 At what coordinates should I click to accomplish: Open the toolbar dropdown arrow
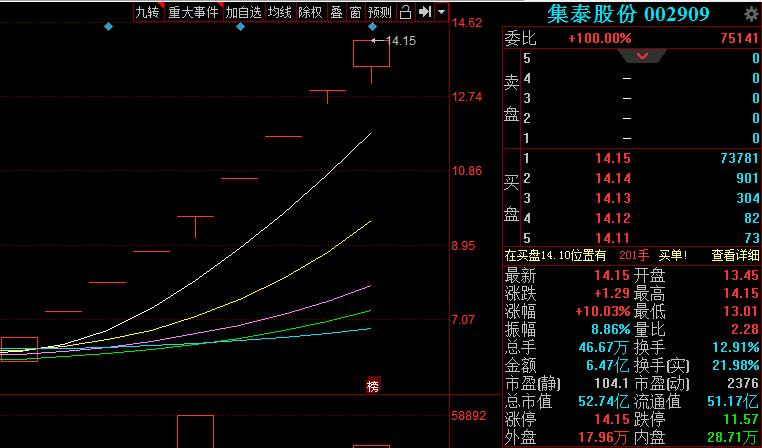[x=441, y=12]
